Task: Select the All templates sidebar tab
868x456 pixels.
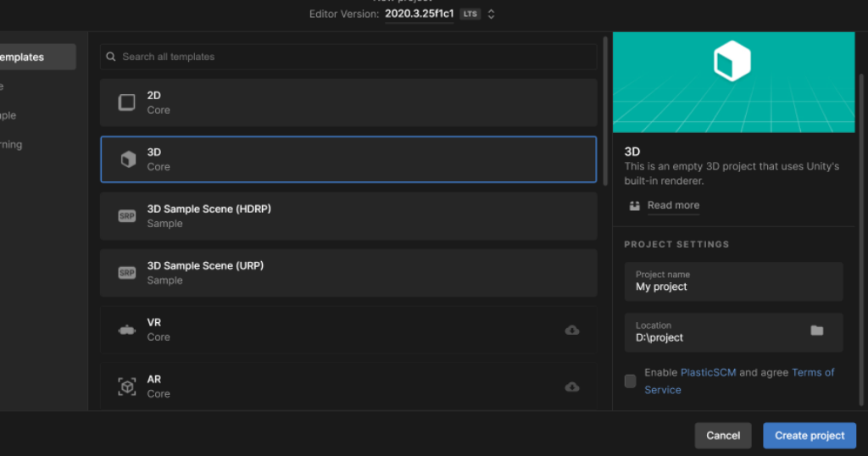Action: pos(36,57)
